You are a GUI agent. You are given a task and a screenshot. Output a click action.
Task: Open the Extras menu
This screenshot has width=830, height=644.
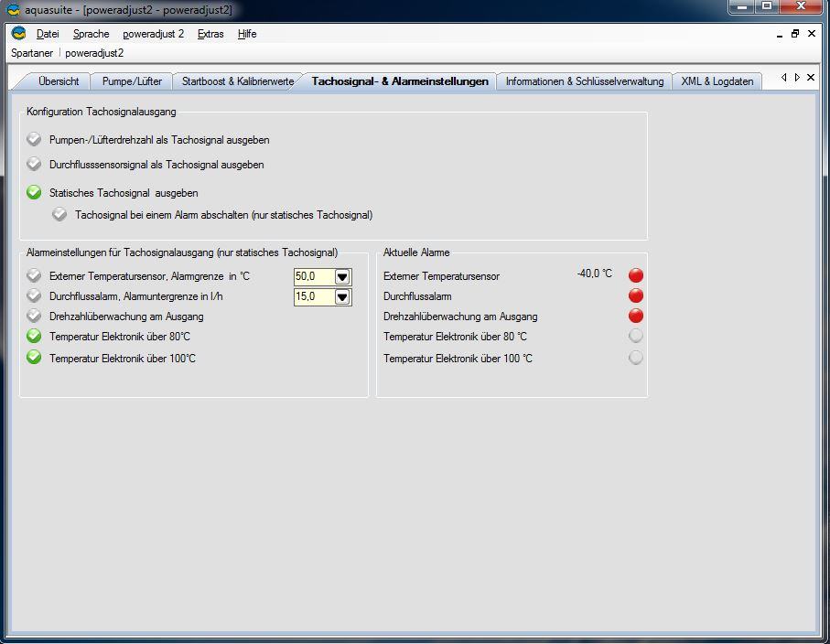click(x=210, y=34)
